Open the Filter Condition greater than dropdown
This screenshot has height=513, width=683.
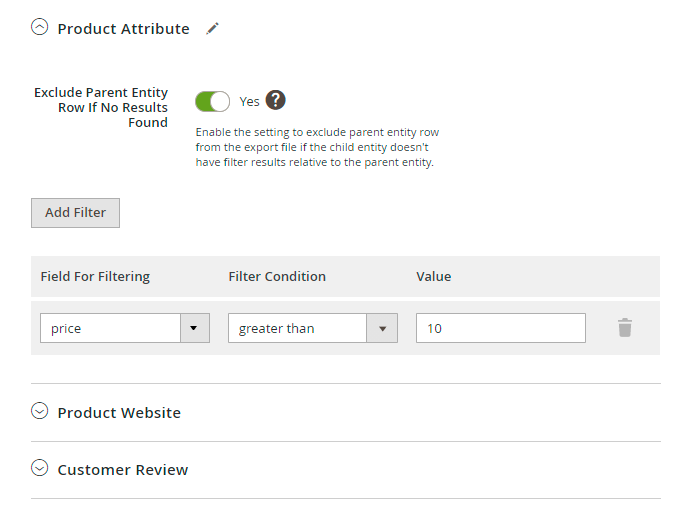click(298, 328)
